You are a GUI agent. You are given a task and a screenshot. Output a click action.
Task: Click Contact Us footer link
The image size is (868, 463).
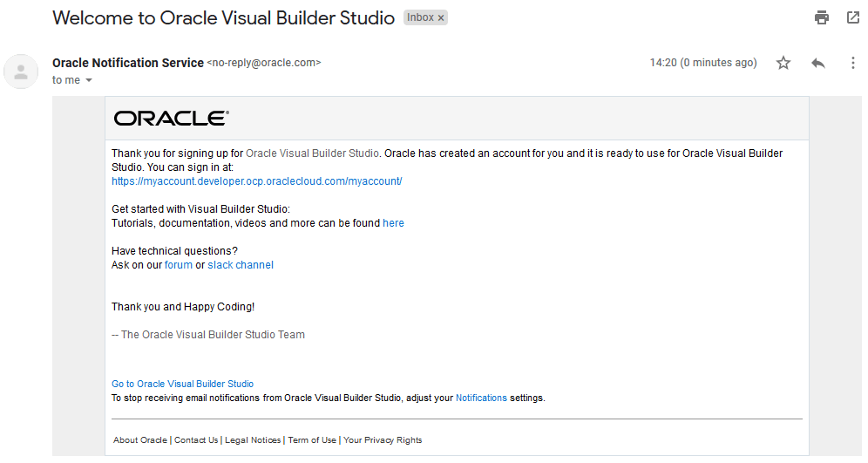pos(196,439)
